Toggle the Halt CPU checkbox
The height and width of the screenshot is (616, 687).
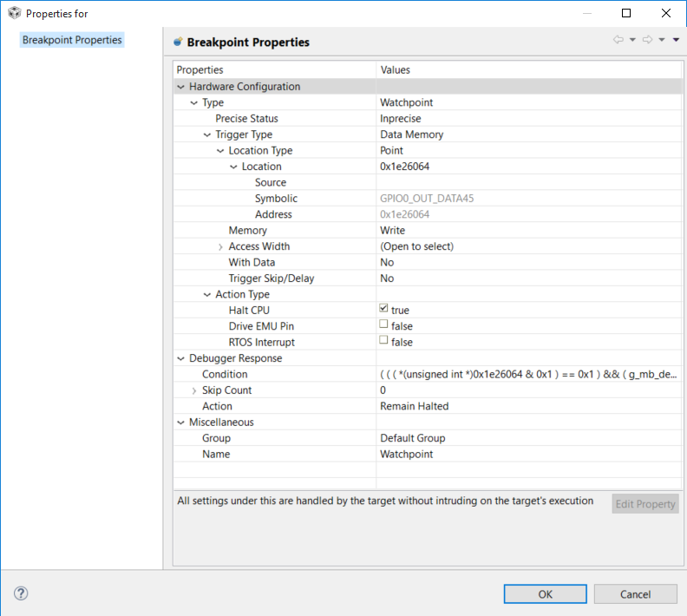point(383,309)
